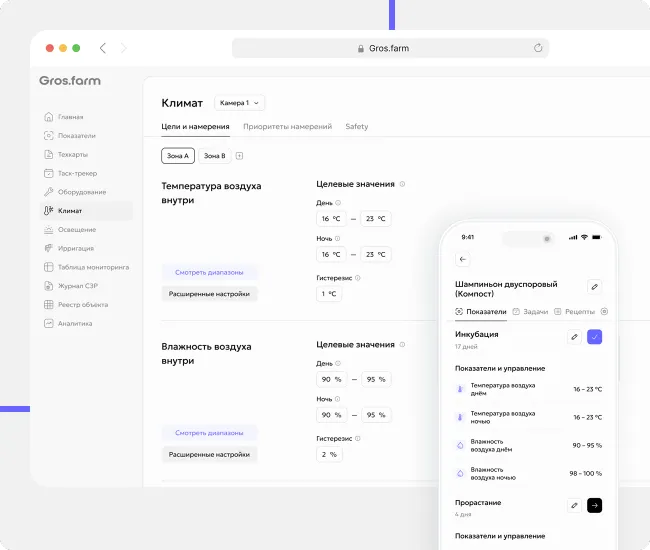
Task: Add a new zone with the plus icon
Action: pos(239,156)
